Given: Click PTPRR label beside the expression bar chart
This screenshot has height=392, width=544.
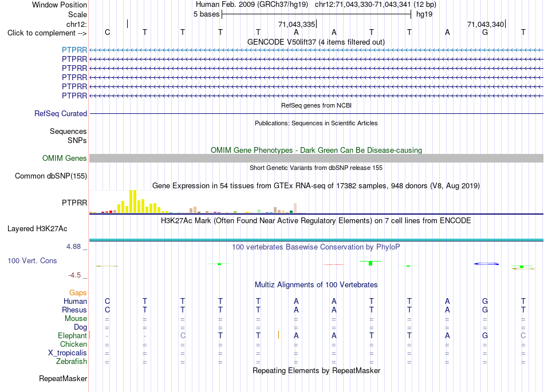Looking at the screenshot, I should pyautogui.click(x=74, y=203).
